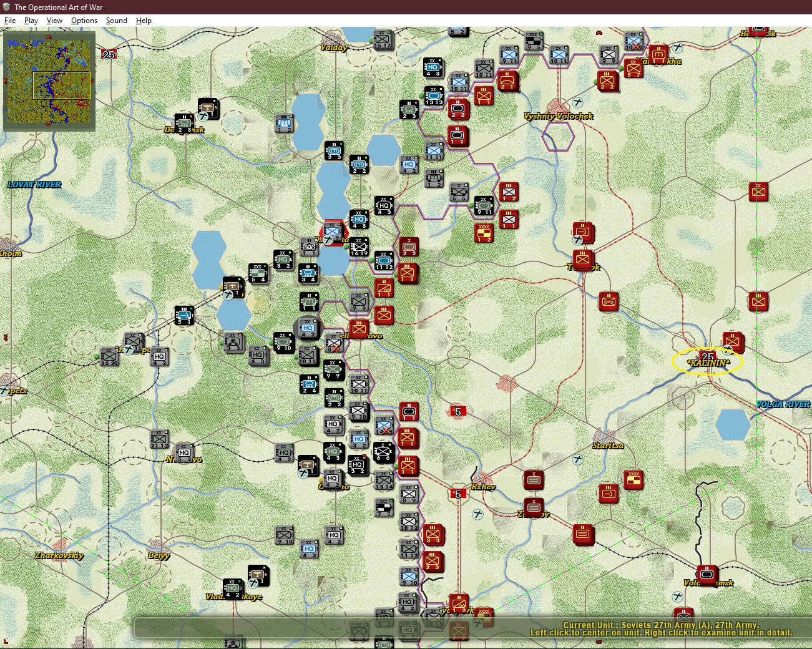The height and width of the screenshot is (649, 812).
Task: Click the airfield icon near Vyshniy Volochek
Action: (579, 102)
